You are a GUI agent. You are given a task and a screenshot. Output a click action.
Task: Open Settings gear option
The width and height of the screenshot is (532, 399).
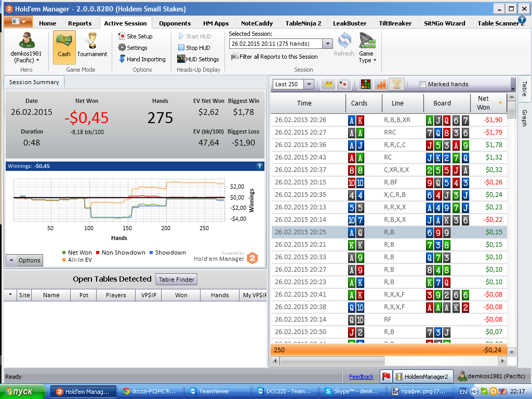point(132,48)
